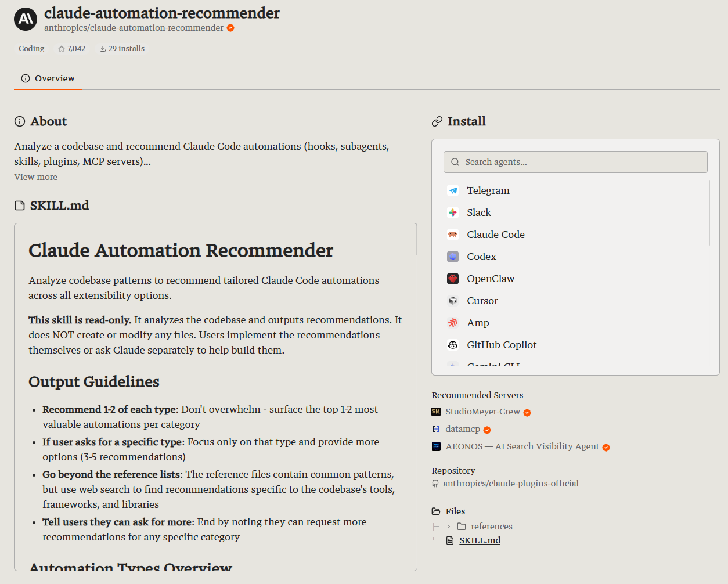Image resolution: width=728 pixels, height=584 pixels.
Task: Click the file icon beside SKILL.md heading
Action: [x=20, y=206]
